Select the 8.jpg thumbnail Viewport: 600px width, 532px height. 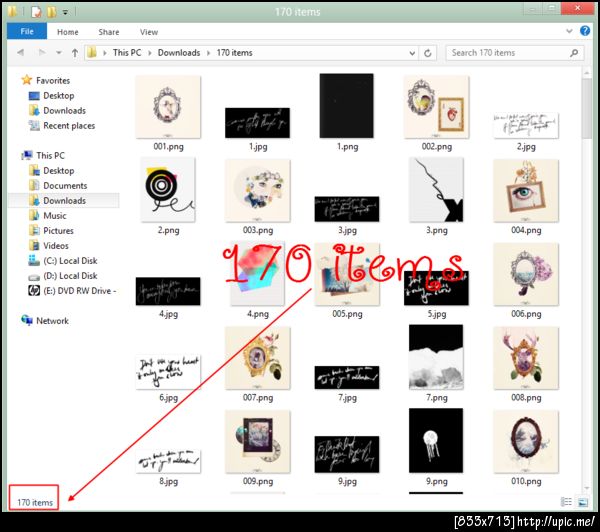(x=168, y=461)
